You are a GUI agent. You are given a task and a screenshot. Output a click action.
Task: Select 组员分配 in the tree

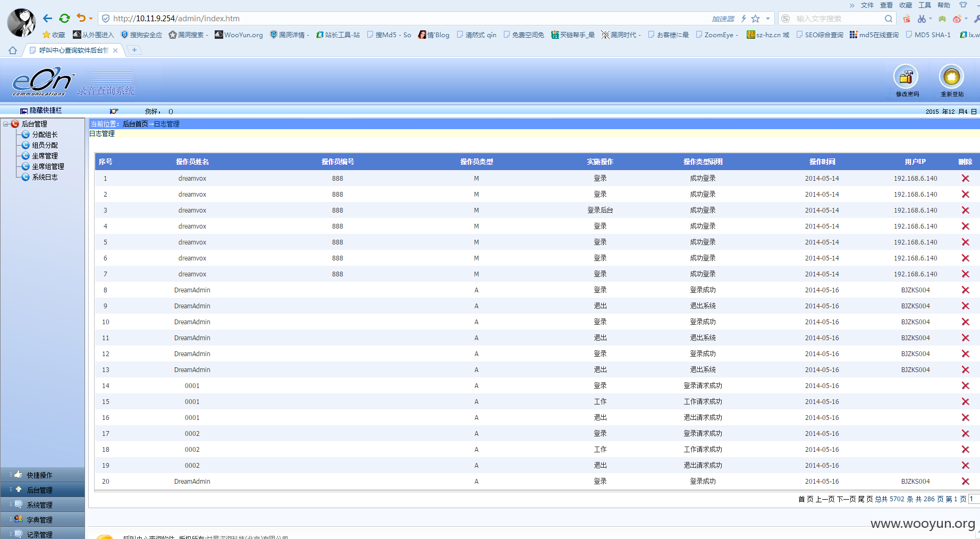point(45,145)
